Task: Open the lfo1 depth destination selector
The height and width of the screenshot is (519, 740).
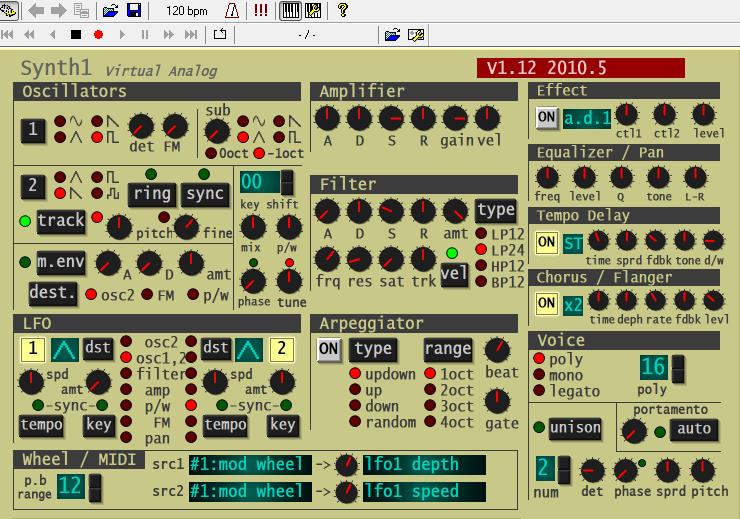Action: tap(424, 464)
